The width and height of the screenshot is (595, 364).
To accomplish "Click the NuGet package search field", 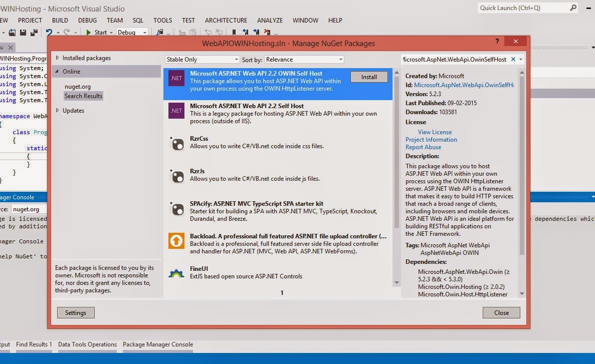I will coord(455,60).
